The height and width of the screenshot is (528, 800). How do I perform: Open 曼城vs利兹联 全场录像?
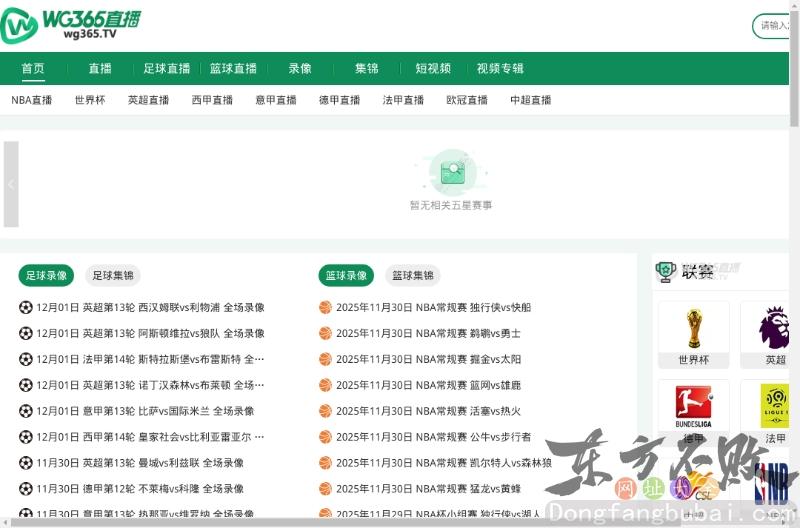[x=140, y=463]
